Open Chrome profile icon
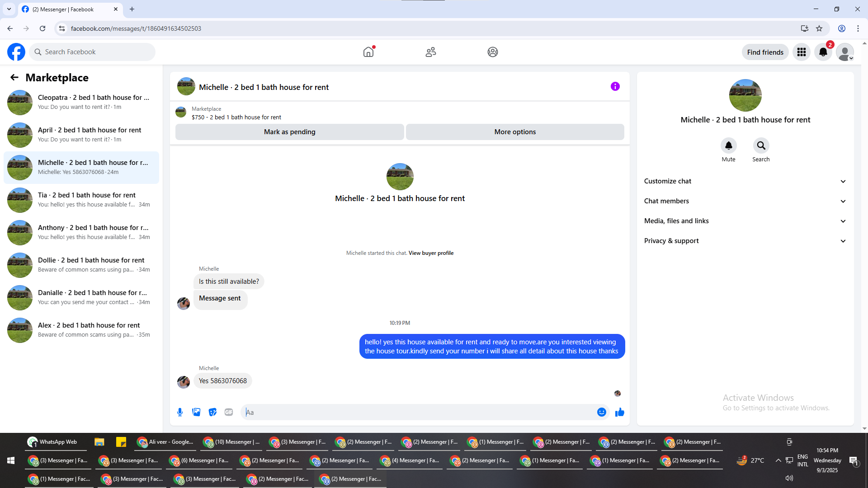Image resolution: width=868 pixels, height=488 pixels. pyautogui.click(x=842, y=28)
